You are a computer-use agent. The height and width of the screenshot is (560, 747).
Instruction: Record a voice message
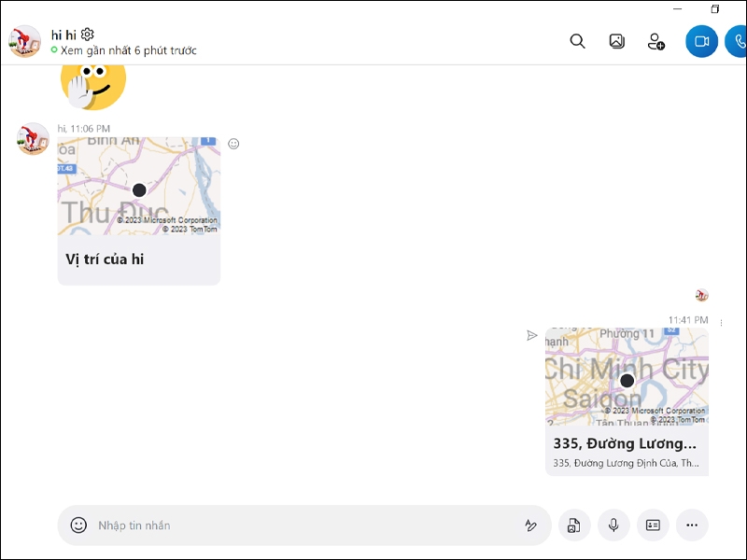pyautogui.click(x=613, y=525)
